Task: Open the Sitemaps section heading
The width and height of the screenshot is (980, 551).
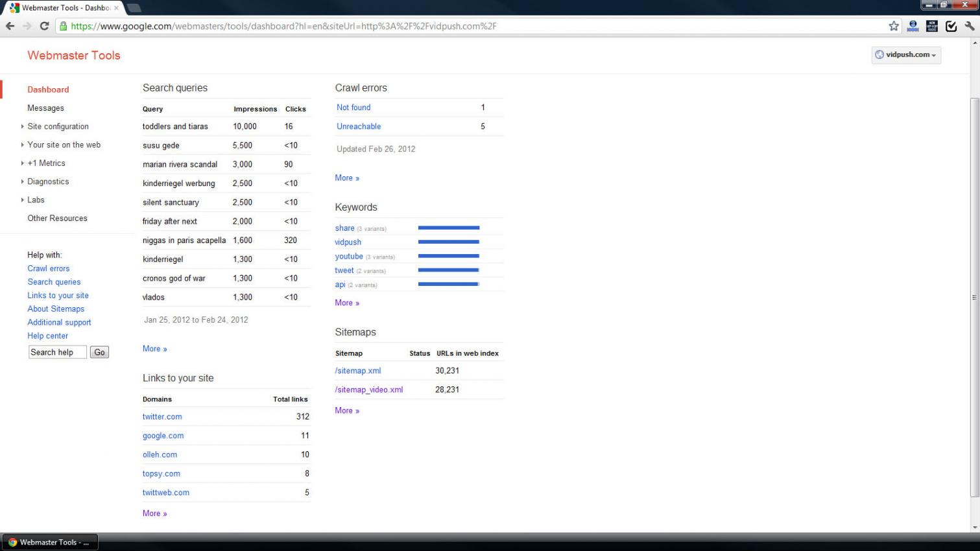Action: (355, 332)
